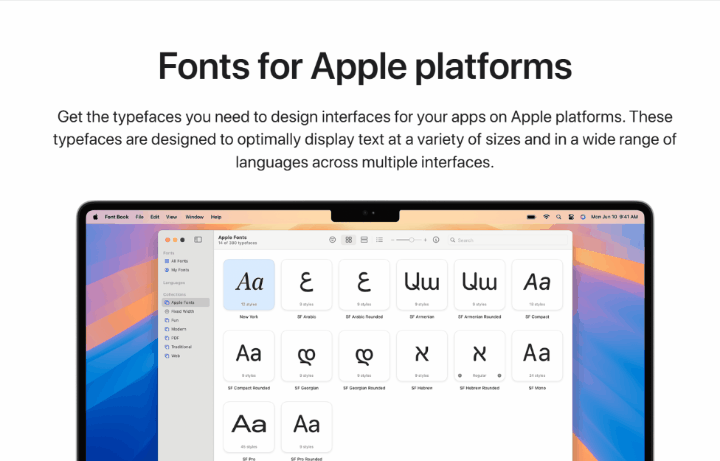720x461 pixels.
Task: Select the Traditional collection
Action: click(186, 347)
